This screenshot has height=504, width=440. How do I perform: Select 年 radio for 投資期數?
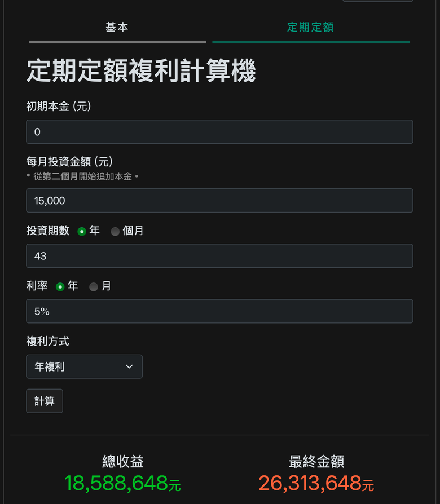click(x=82, y=232)
